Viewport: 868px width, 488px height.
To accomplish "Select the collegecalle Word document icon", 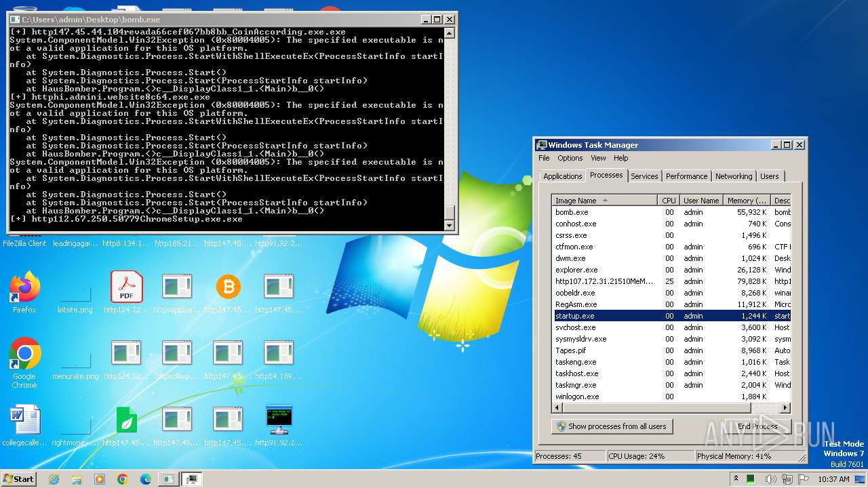I will (x=24, y=426).
